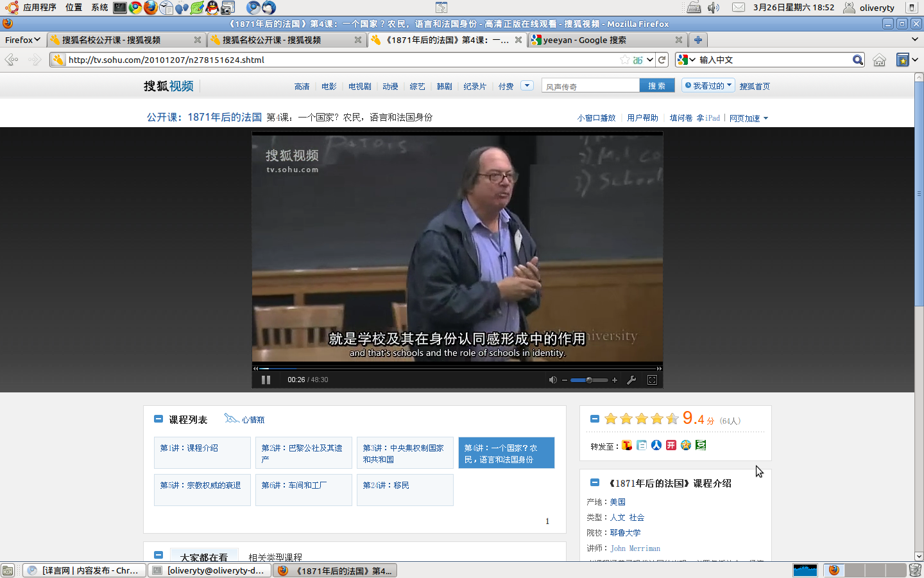Open lecturer John Merriman link
The image size is (924, 578).
(635, 548)
